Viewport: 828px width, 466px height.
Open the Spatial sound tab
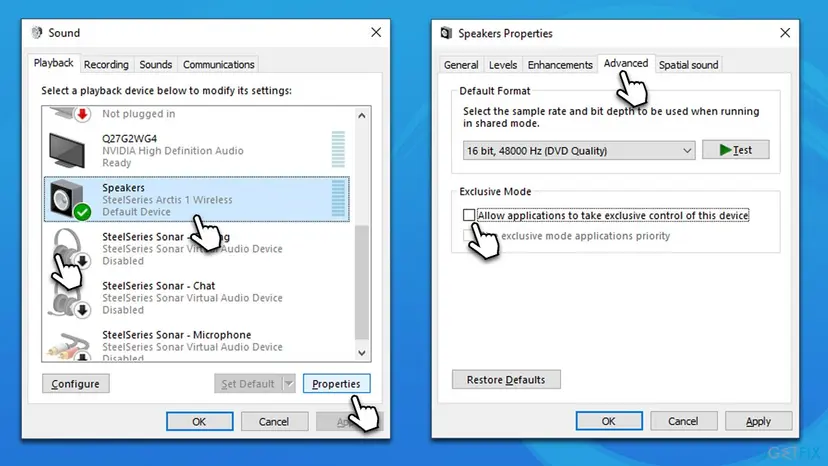[x=689, y=65]
